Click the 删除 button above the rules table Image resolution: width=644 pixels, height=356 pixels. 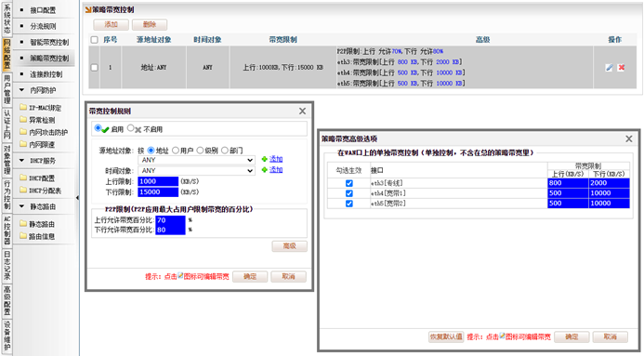coord(150,25)
